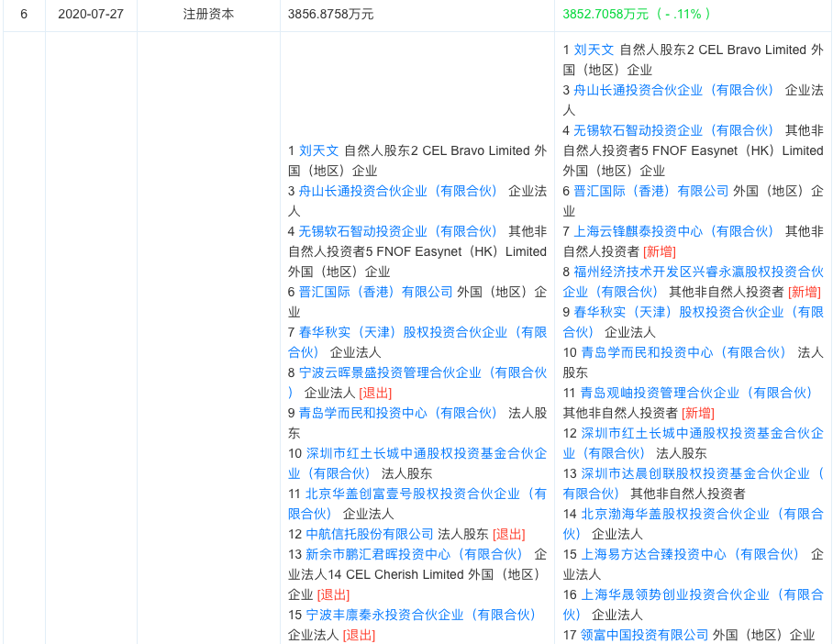Click [新增] tag after 上海云锋麒泰 entry
Screen dimensions: 833x644
(660, 252)
